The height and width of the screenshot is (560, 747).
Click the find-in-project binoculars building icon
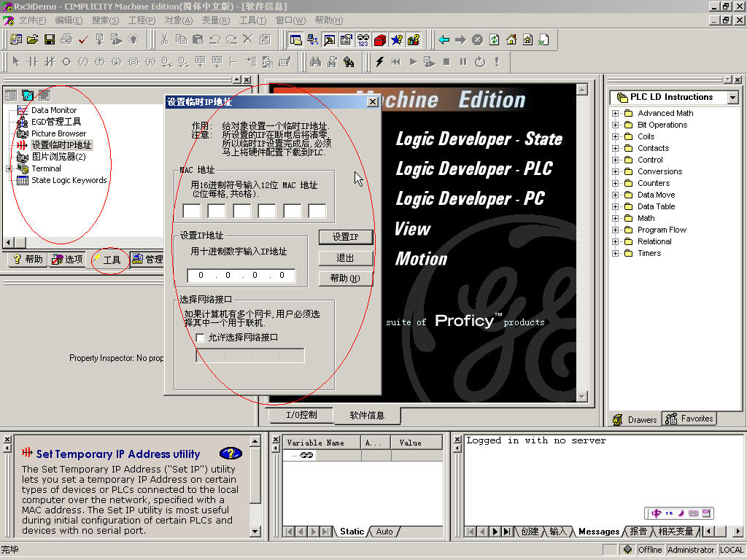coord(349,62)
